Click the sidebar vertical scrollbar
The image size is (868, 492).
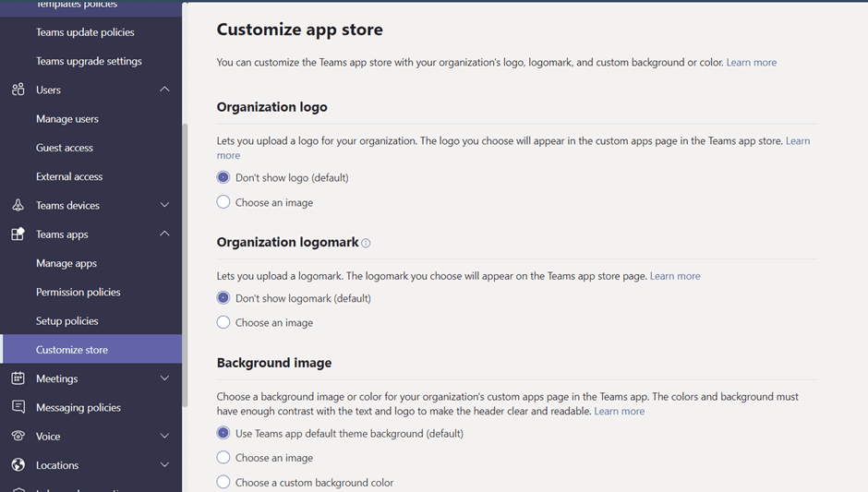pos(185,266)
